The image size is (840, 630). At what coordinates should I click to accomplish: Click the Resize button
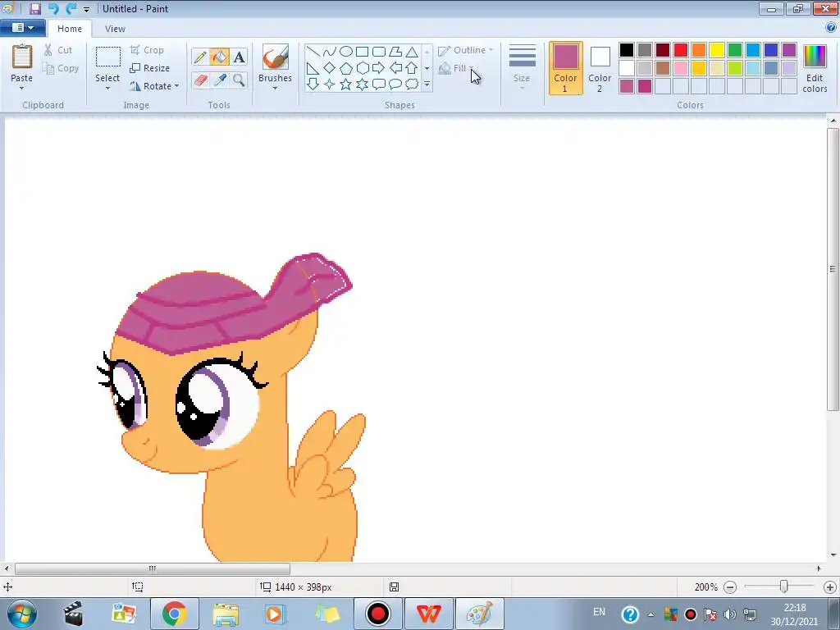click(150, 68)
